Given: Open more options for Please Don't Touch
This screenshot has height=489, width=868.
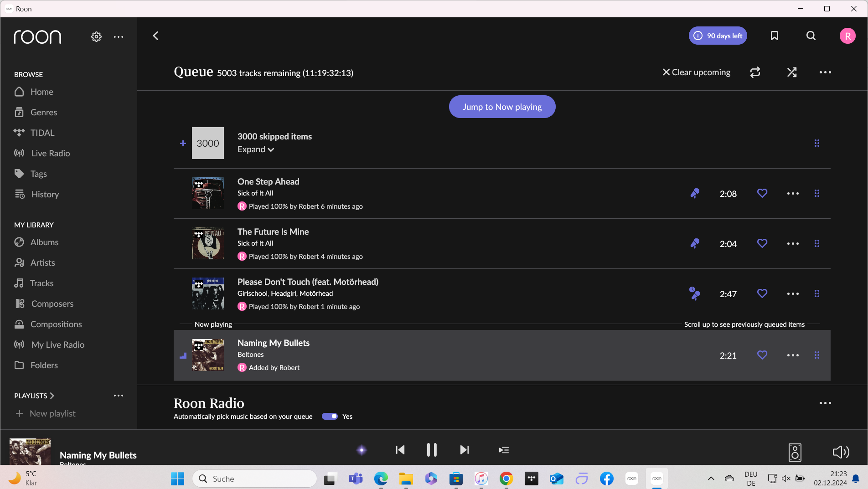Looking at the screenshot, I should point(793,293).
